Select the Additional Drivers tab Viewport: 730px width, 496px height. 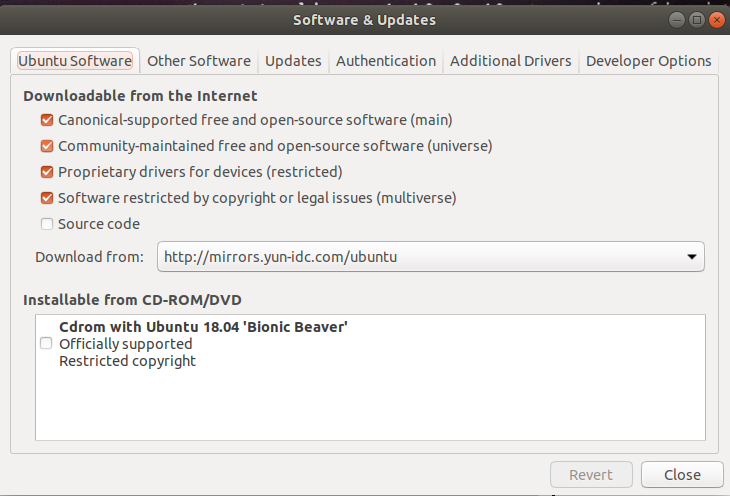510,61
